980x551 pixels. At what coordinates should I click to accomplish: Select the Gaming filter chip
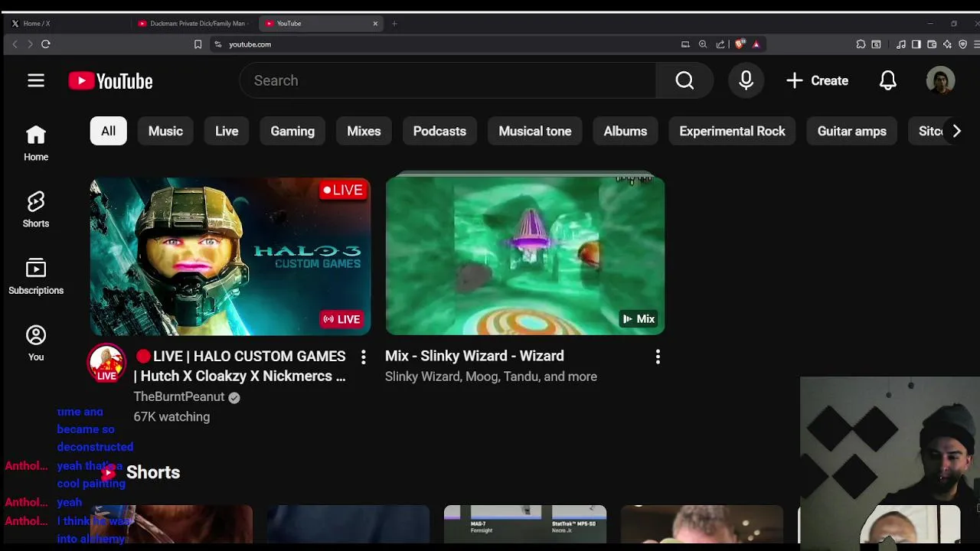292,131
